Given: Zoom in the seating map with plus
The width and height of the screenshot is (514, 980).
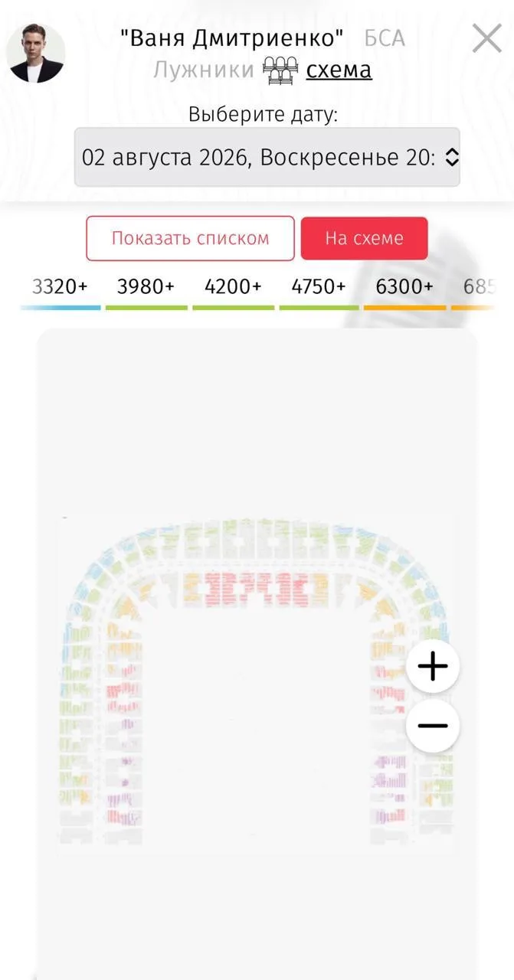Looking at the screenshot, I should (433, 666).
